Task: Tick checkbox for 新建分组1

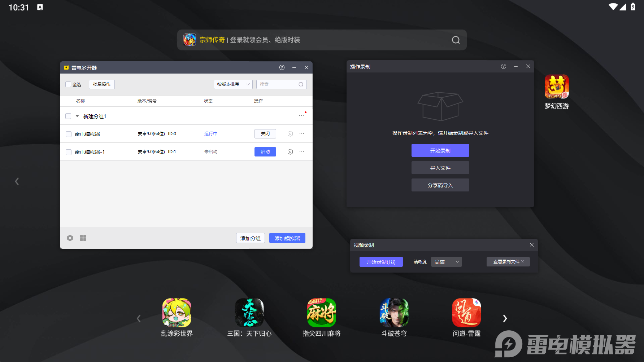Action: 68,116
